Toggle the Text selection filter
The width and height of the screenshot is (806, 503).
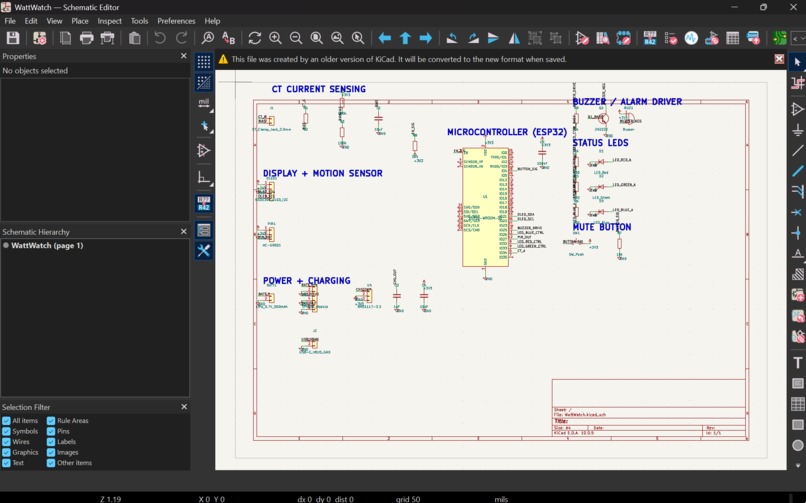point(6,463)
